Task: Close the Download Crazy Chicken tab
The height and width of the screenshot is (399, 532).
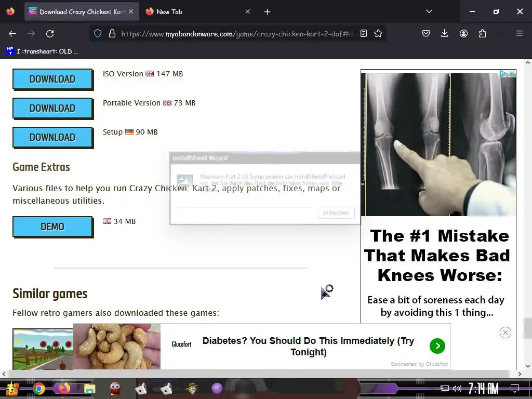Action: click(x=131, y=11)
